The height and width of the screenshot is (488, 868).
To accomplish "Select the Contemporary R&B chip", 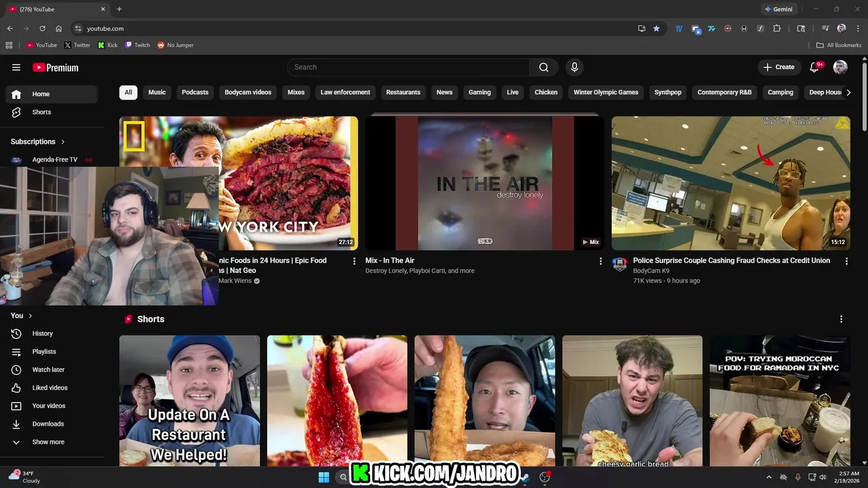I will (x=724, y=92).
